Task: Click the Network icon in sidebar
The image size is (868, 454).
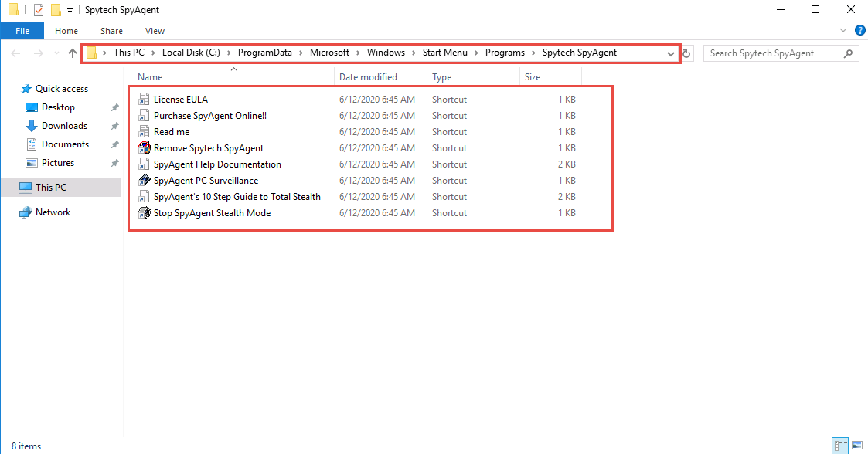Action: coord(26,212)
